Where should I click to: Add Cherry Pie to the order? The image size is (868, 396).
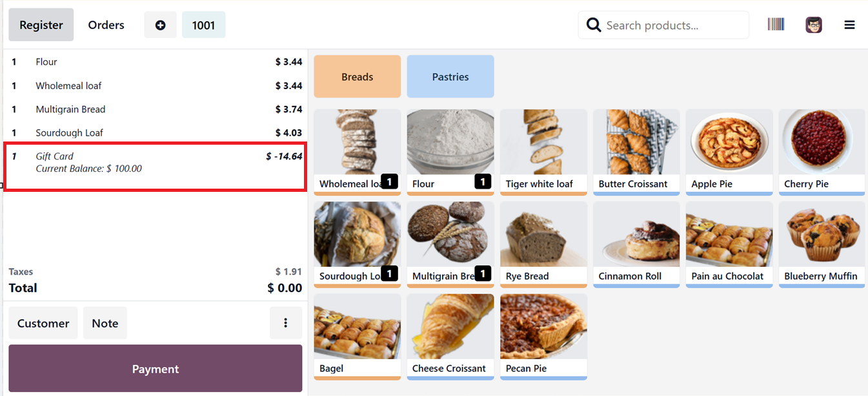(x=822, y=152)
